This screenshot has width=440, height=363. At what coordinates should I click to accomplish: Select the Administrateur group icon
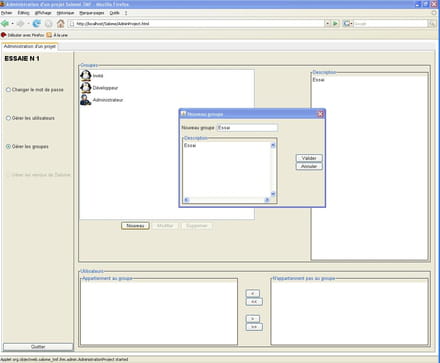click(x=86, y=100)
